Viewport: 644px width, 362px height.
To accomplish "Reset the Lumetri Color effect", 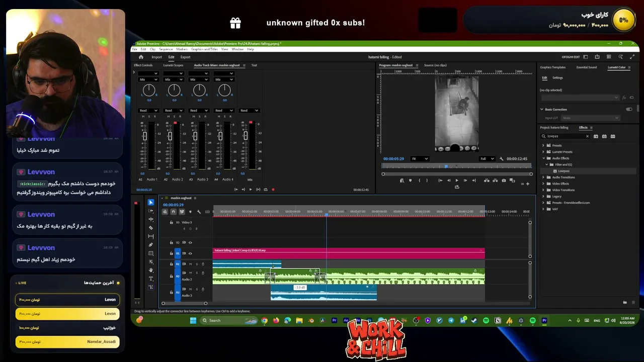I will (x=631, y=98).
